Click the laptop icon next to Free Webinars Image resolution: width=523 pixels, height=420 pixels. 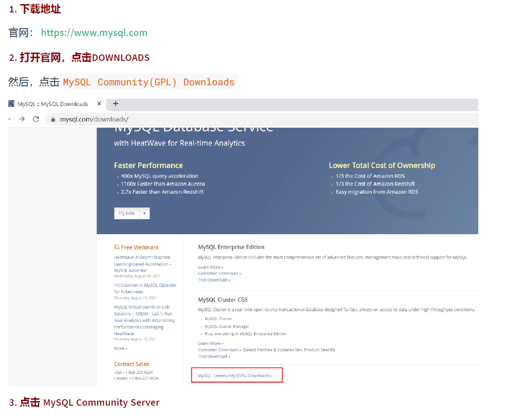pos(117,247)
